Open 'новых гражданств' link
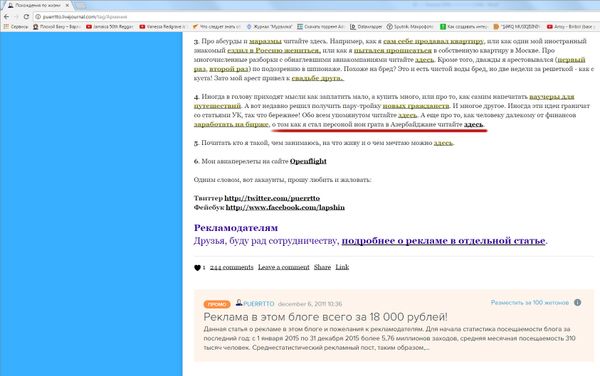The height and width of the screenshot is (376, 600). pos(416,106)
